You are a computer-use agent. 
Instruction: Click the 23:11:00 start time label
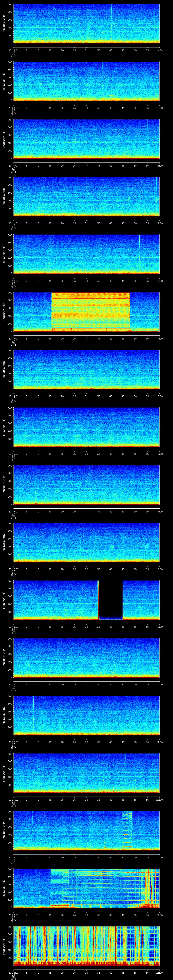pos(13,223)
